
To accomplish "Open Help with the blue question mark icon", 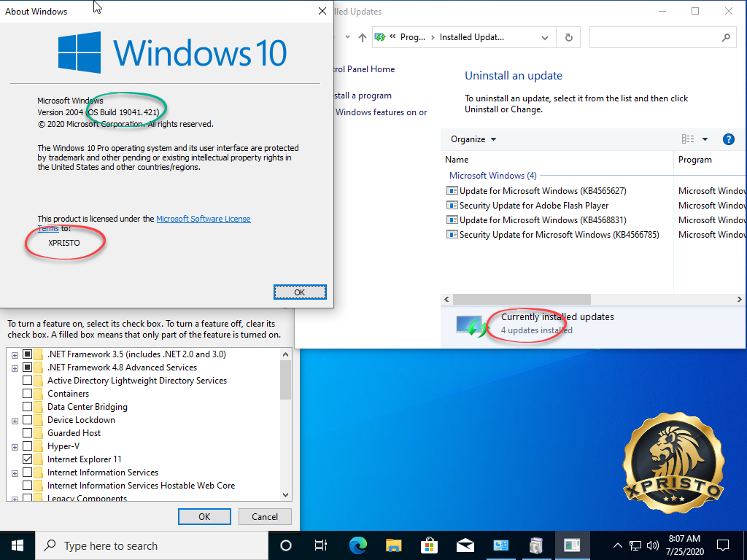I will click(729, 139).
